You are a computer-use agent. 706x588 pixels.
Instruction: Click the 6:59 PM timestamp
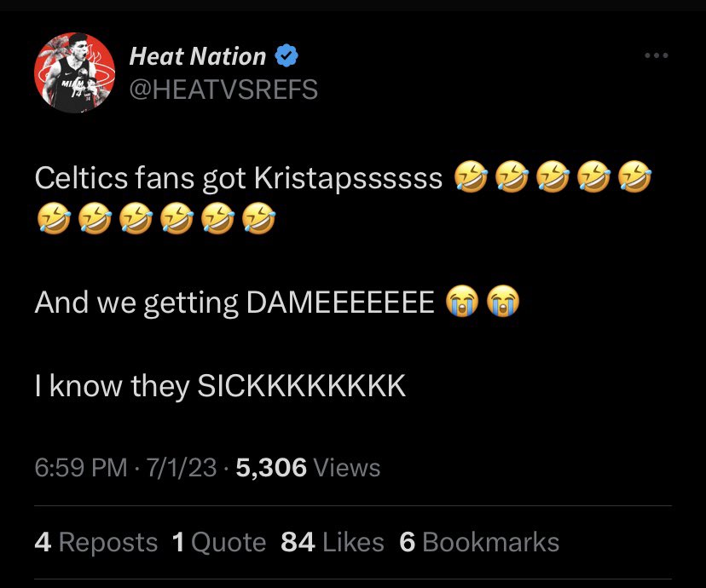coord(81,467)
